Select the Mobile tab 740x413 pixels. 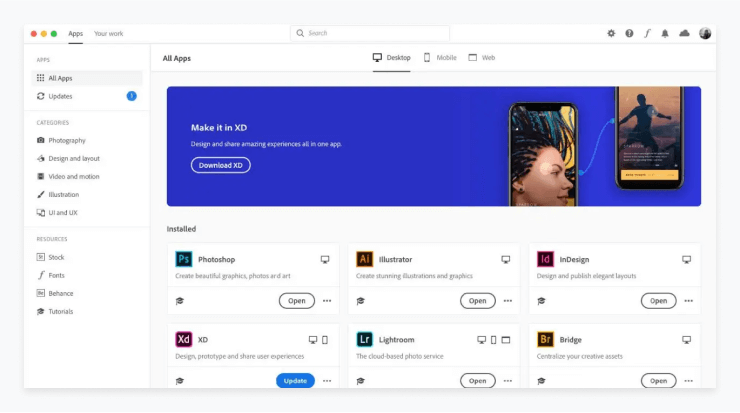pos(440,58)
